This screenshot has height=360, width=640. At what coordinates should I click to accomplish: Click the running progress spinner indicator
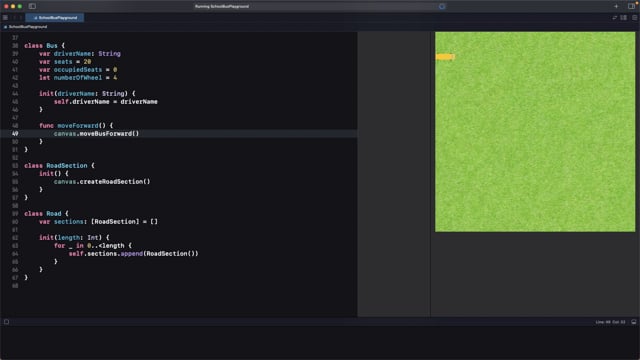point(442,6)
